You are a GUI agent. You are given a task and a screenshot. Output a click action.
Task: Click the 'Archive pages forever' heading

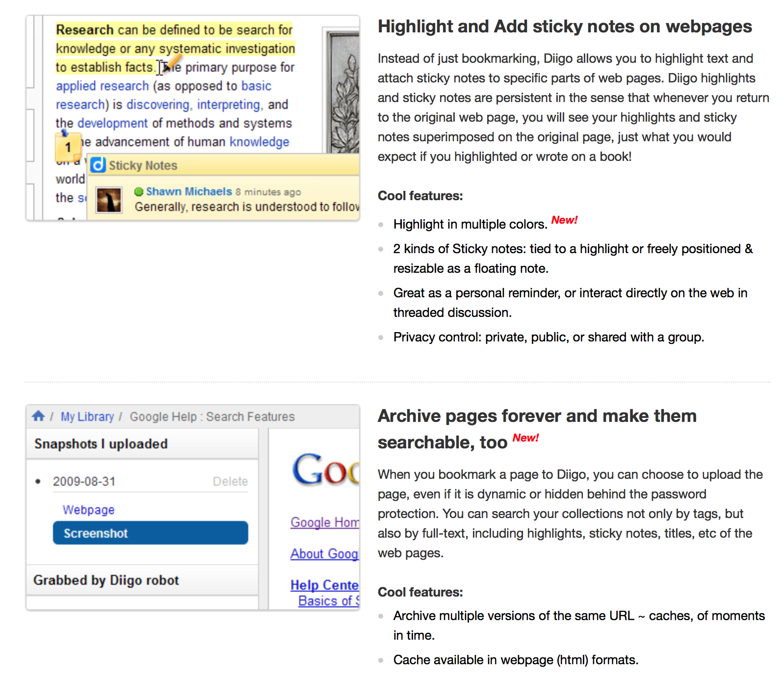pyautogui.click(x=537, y=429)
